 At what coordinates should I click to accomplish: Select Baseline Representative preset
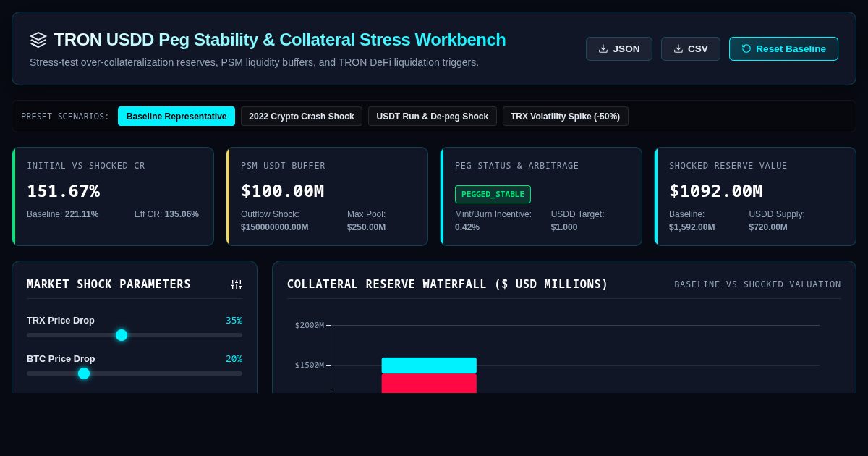pyautogui.click(x=176, y=117)
